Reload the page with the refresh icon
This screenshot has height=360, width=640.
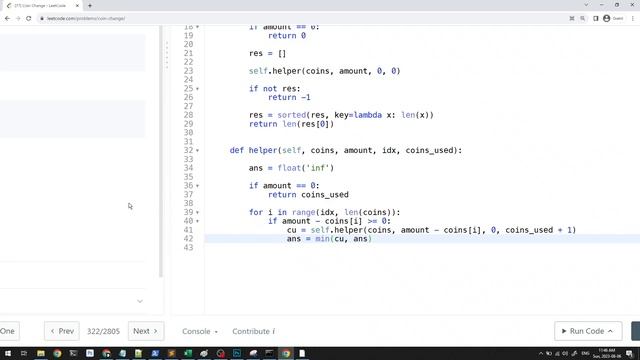click(29, 18)
